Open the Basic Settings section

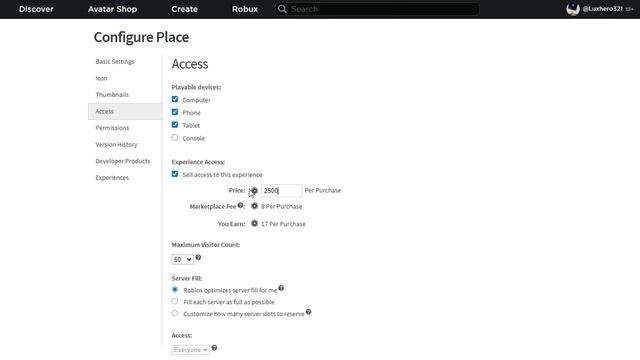(x=115, y=62)
